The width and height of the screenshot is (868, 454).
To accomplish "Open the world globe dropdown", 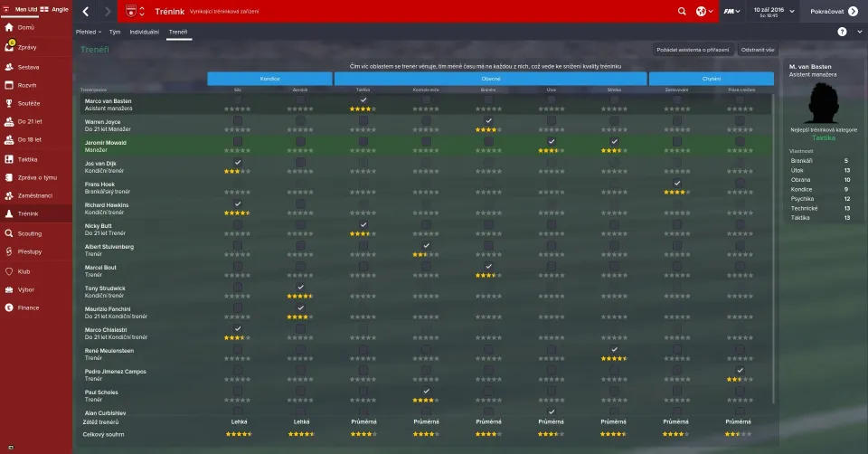I will pyautogui.click(x=703, y=12).
